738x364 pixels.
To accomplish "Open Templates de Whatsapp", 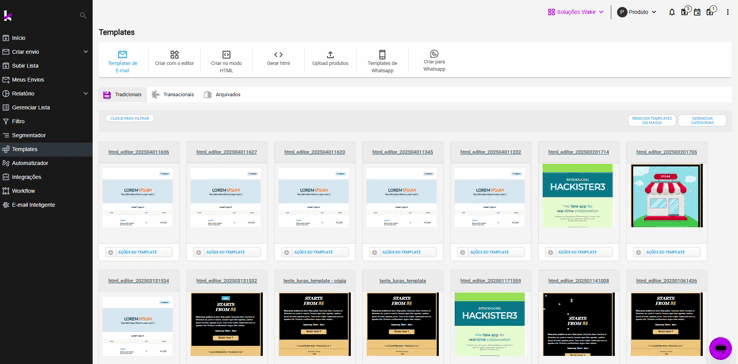I will [x=382, y=62].
